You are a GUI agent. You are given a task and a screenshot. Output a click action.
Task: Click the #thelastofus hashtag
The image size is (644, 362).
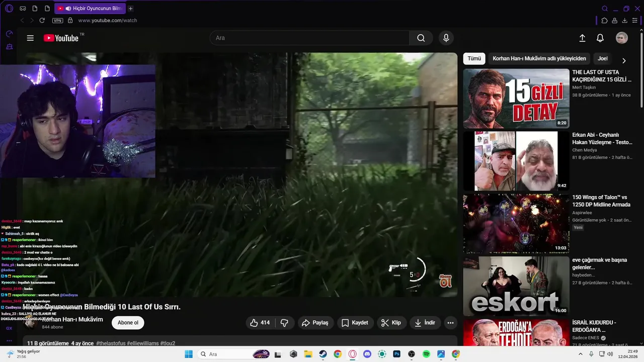click(111, 343)
